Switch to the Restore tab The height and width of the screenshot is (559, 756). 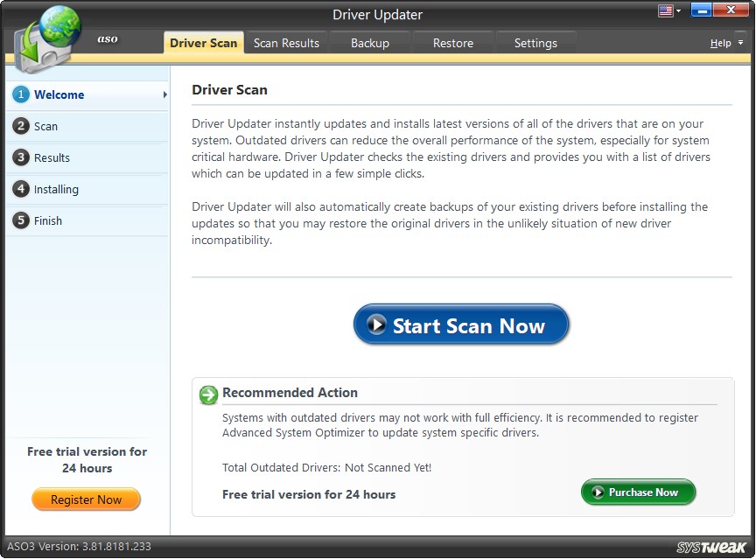click(x=452, y=42)
